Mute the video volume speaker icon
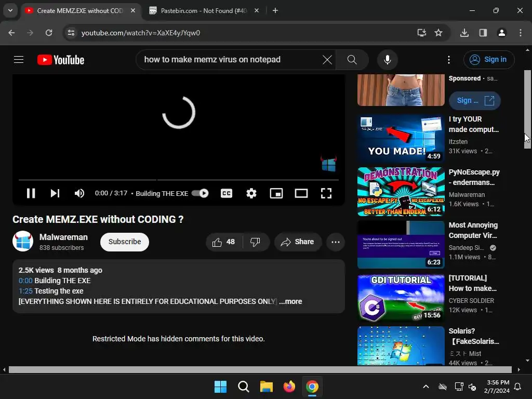 pyautogui.click(x=79, y=193)
